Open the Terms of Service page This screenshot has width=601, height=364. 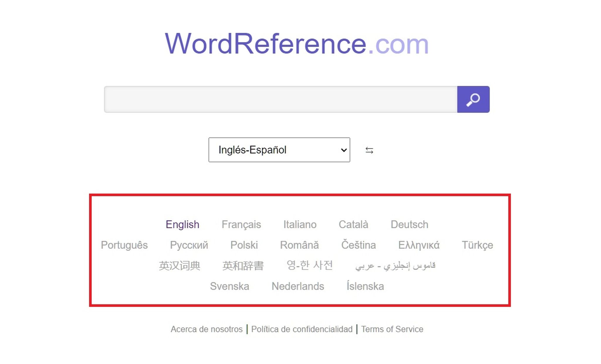(x=392, y=329)
